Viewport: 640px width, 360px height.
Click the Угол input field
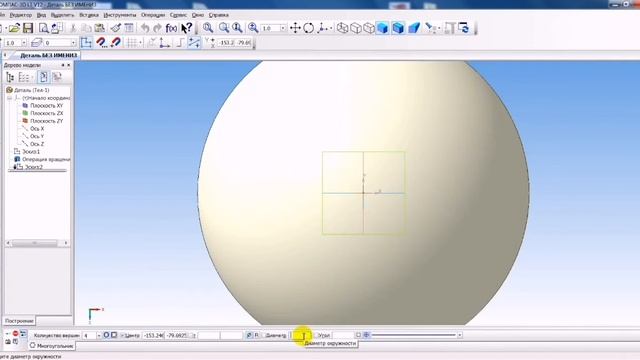click(x=343, y=335)
